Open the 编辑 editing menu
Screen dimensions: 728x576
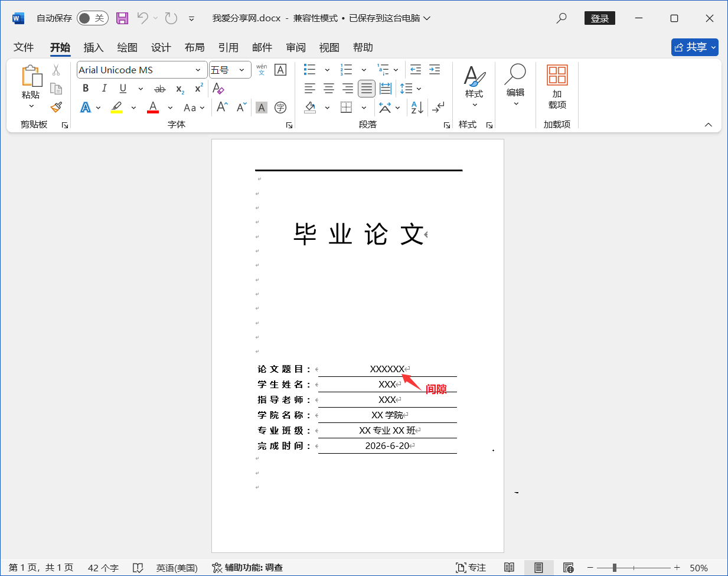[x=515, y=87]
